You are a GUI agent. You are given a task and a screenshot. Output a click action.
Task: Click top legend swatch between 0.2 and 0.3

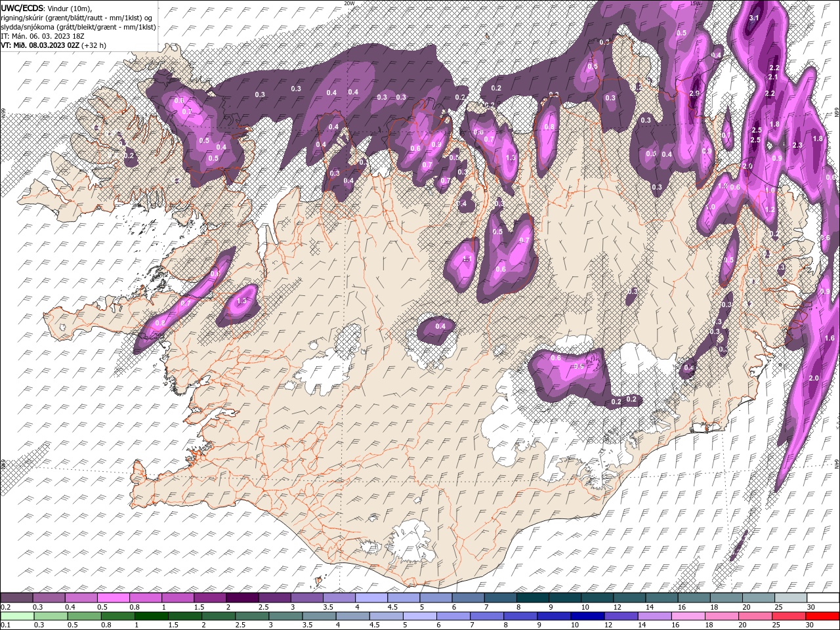click(x=17, y=598)
